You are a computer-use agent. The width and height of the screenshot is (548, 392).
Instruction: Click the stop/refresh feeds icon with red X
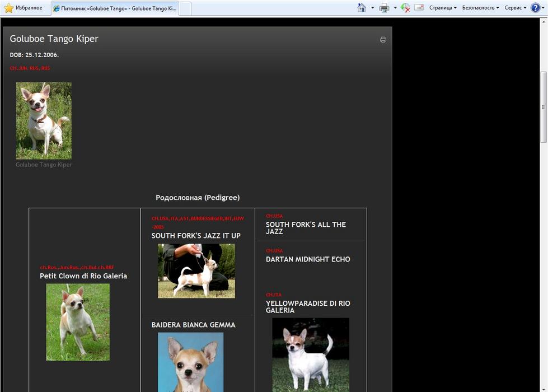[x=405, y=8]
